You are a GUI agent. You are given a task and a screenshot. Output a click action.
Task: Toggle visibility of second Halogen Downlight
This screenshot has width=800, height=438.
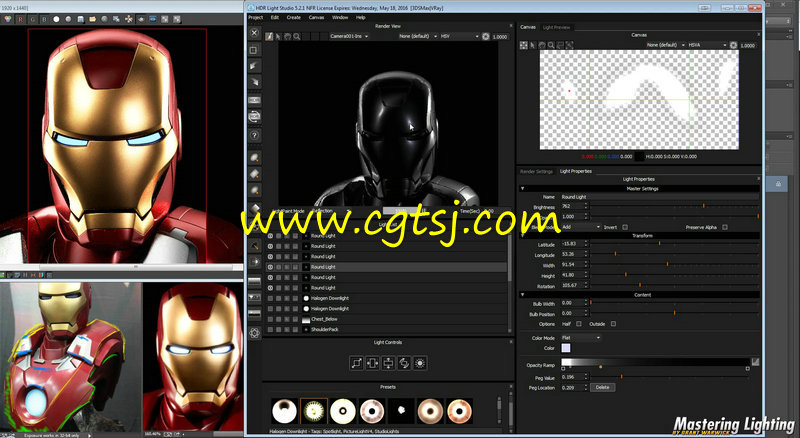(270, 308)
